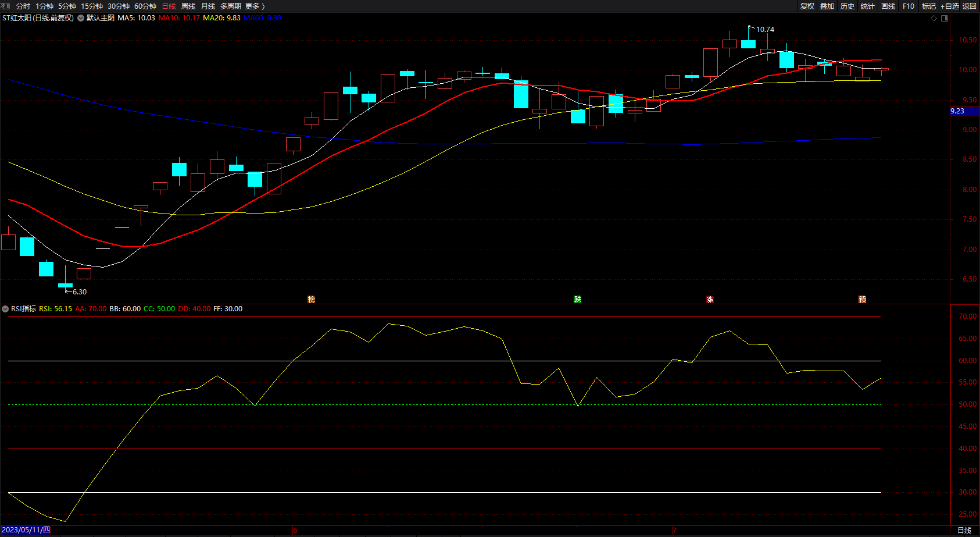Image resolution: width=980 pixels, height=537 pixels.
Task: Add stock via +自选 button
Action: pos(950,6)
